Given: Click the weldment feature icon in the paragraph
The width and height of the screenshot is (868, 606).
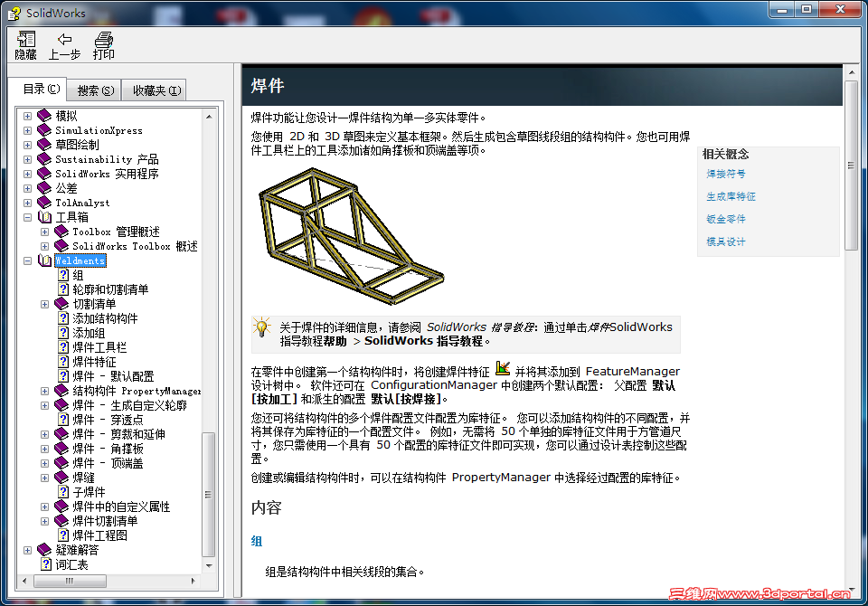Looking at the screenshot, I should tap(503, 368).
